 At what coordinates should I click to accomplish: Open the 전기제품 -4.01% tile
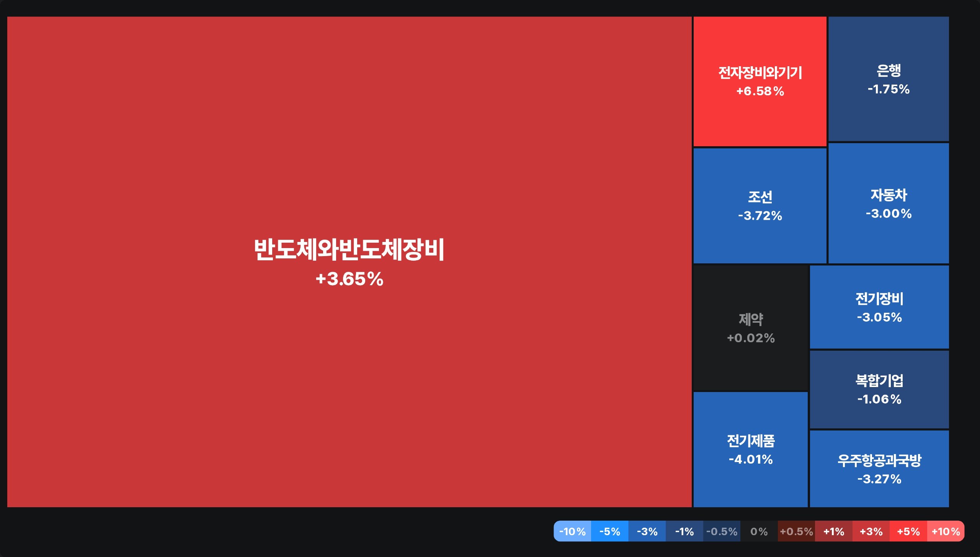click(x=751, y=450)
